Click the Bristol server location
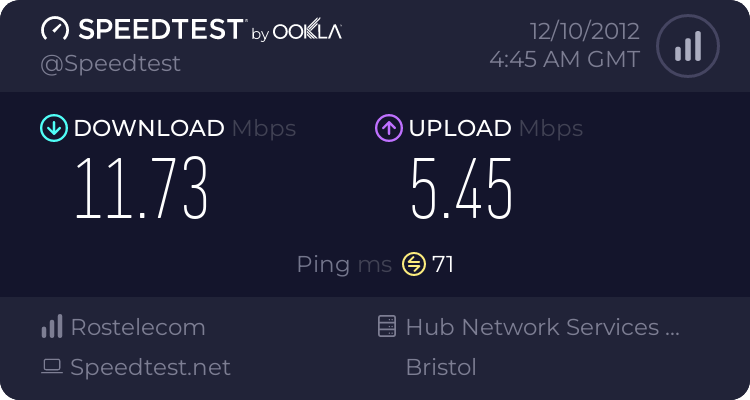This screenshot has height=400, width=750. click(x=441, y=367)
